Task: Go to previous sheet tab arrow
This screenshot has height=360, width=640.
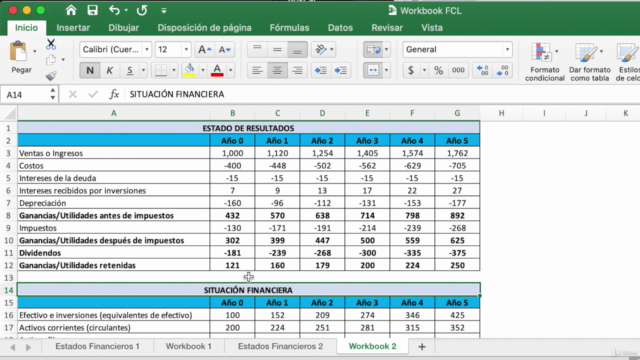Action: [13, 347]
